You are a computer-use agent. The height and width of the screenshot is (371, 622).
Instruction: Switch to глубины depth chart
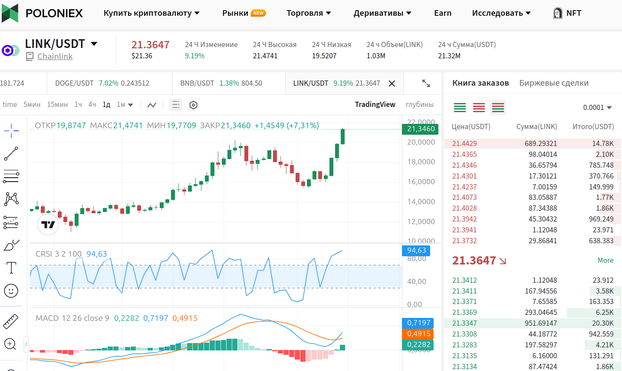(420, 105)
